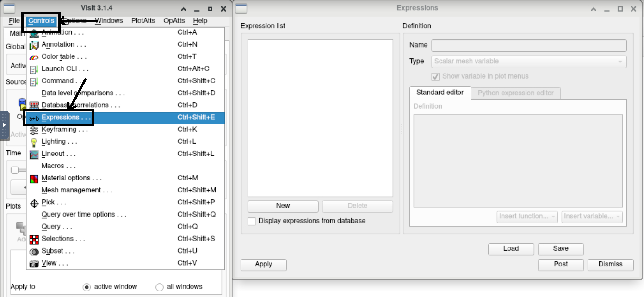Open Database correlations via its icon
Image resolution: width=644 pixels, height=297 pixels.
(x=34, y=105)
